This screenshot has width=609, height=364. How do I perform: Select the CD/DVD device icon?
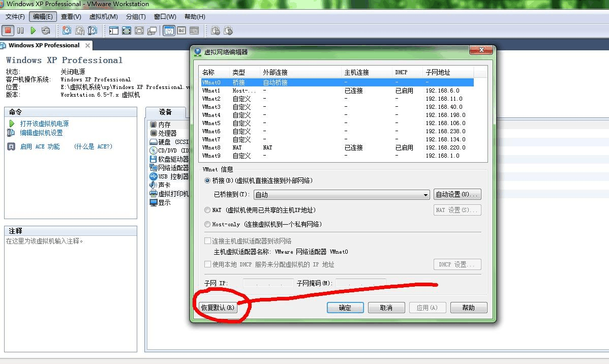tap(154, 150)
